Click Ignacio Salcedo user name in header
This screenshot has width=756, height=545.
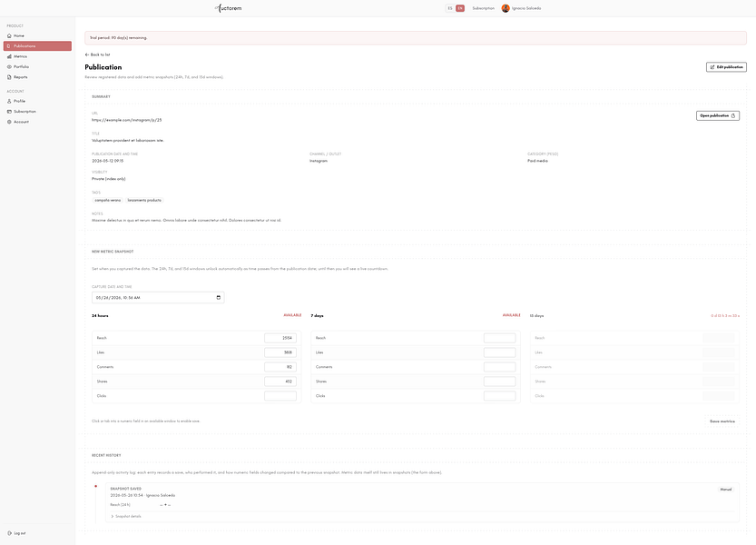point(526,8)
